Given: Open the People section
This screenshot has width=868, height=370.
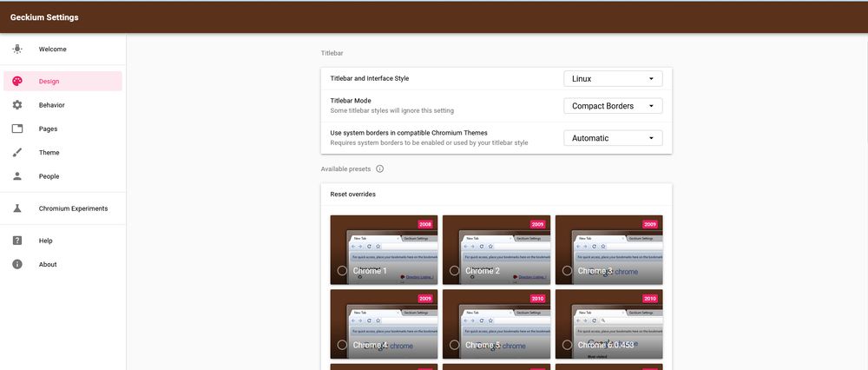Looking at the screenshot, I should [x=63, y=176].
